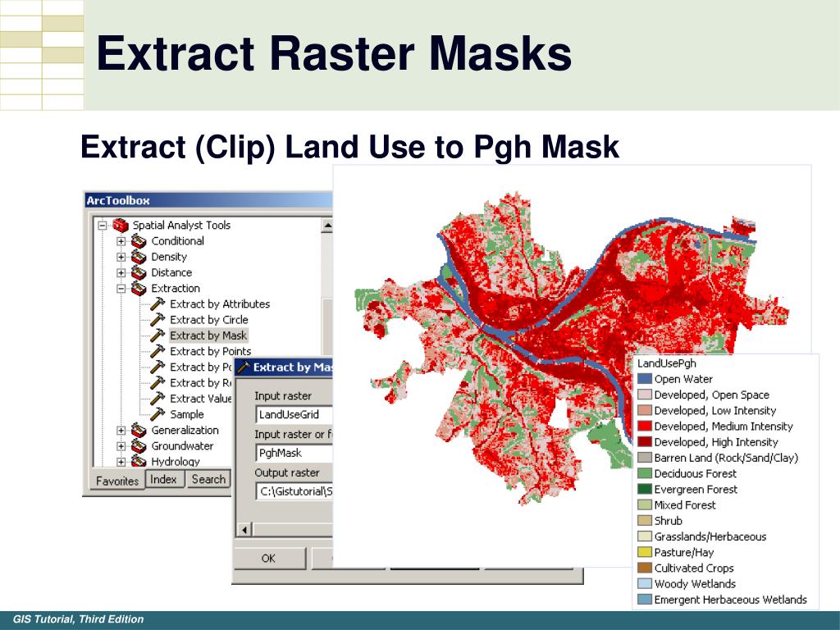Click the Spatial Analyst Tools label

pyautogui.click(x=181, y=225)
